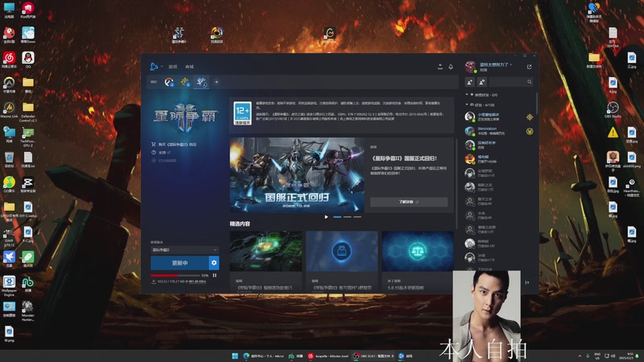The width and height of the screenshot is (644, 362).
Task: Open the Windows Start menu
Action: (235, 356)
